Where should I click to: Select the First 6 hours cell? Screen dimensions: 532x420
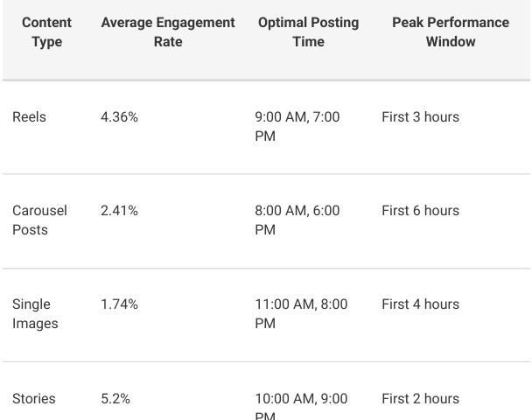coord(420,211)
